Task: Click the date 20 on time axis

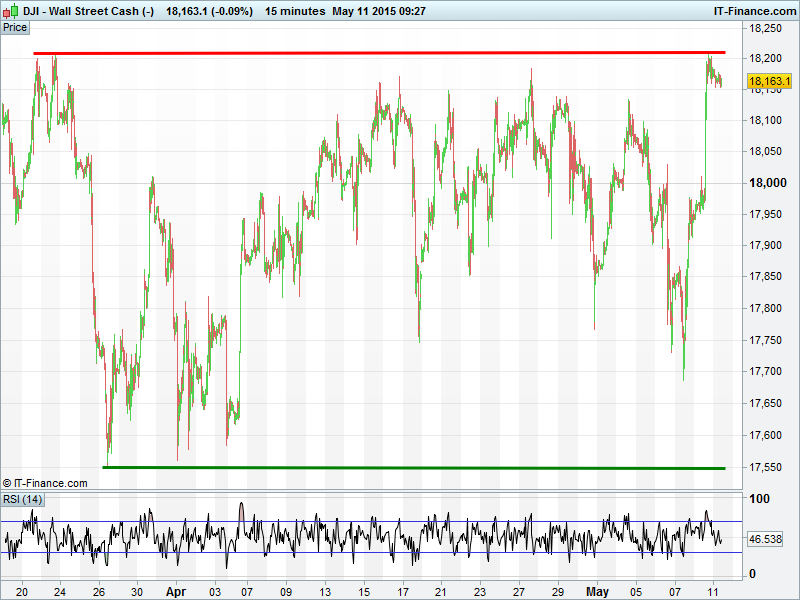Action: click(x=21, y=592)
